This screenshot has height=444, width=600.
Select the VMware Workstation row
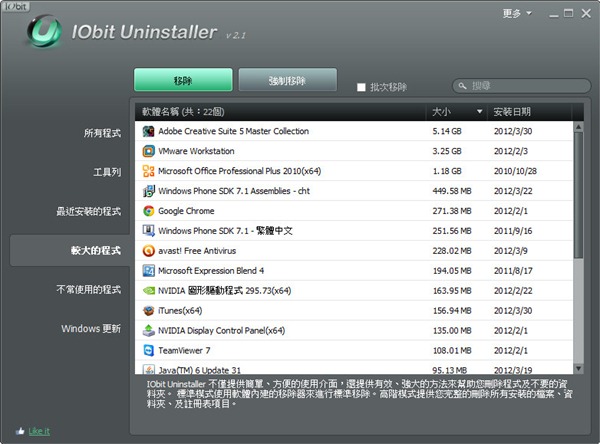[354, 151]
